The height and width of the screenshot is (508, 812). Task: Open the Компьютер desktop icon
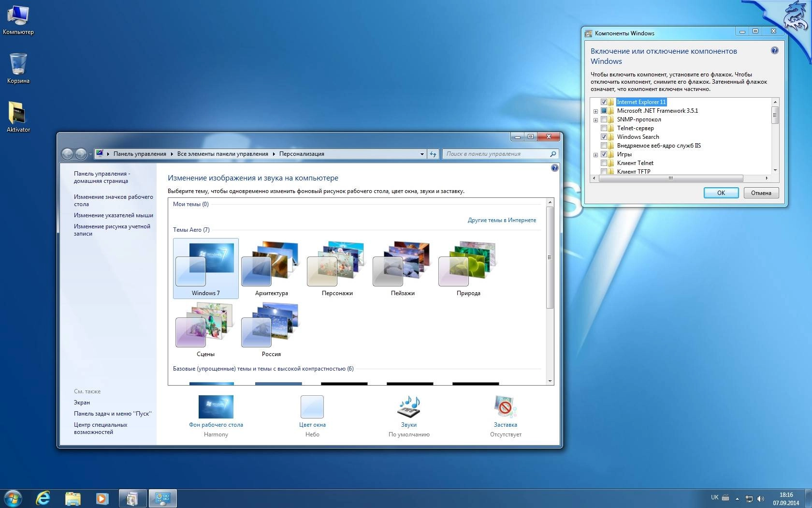[18, 20]
